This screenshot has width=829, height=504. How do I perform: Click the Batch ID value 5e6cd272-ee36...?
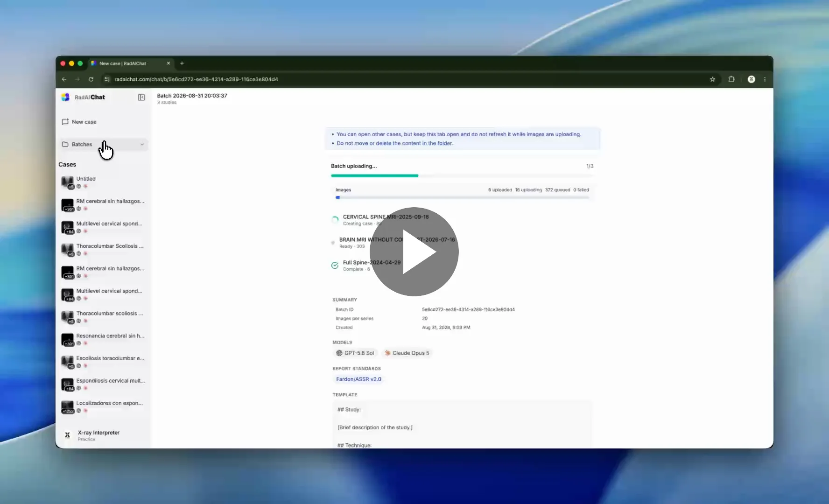click(468, 309)
